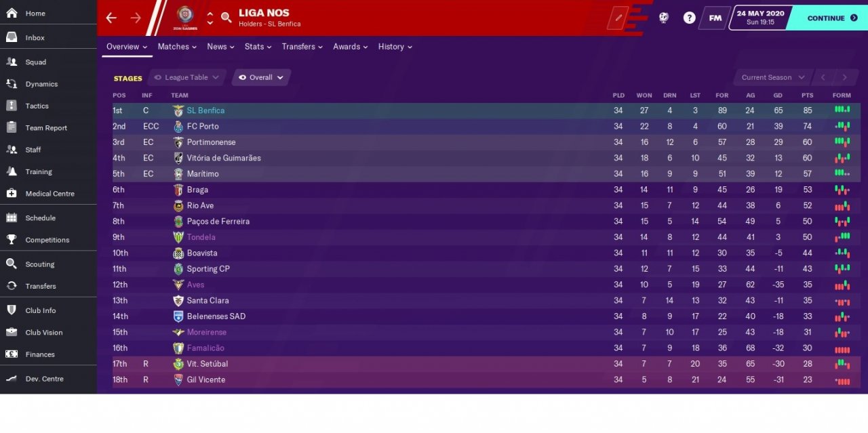Go back using the left arrow

pos(111,18)
